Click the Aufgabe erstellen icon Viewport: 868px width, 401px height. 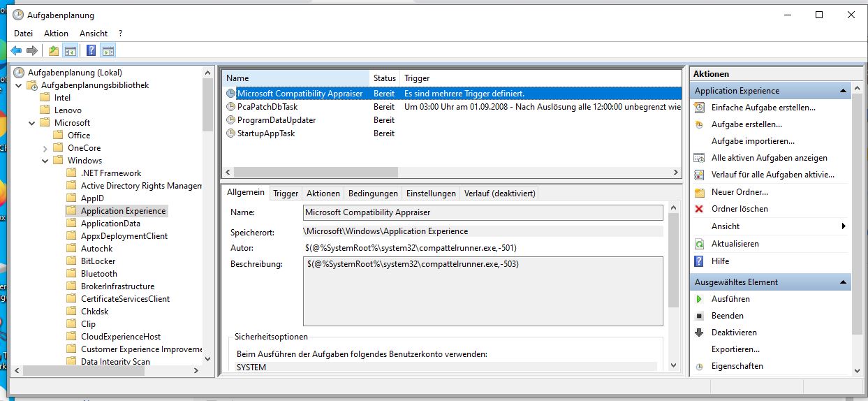(699, 124)
